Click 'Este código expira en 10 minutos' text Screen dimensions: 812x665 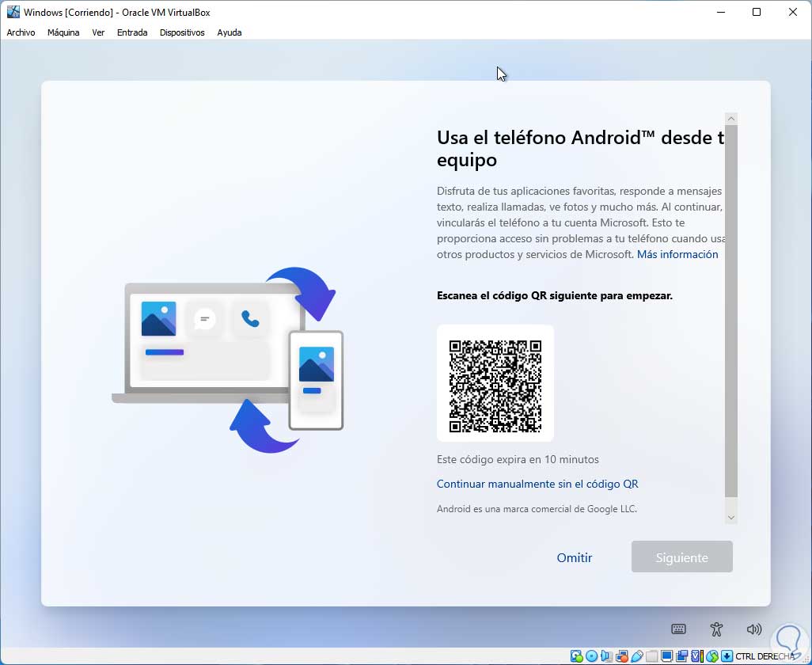(518, 459)
